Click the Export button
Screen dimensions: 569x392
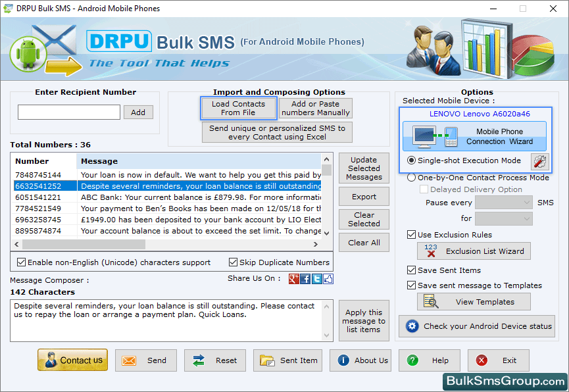(364, 197)
